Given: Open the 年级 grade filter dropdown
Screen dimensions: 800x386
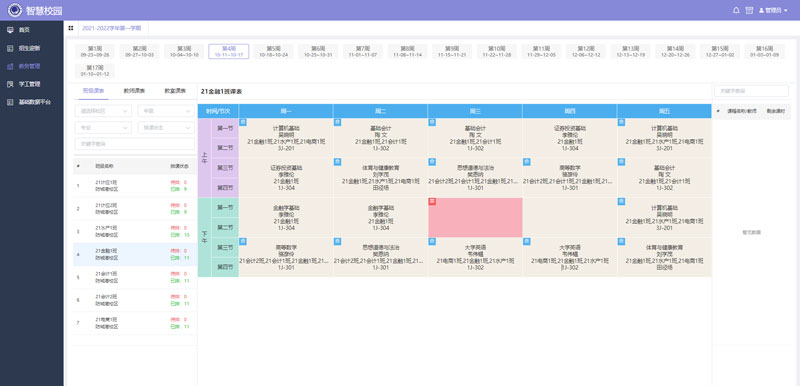Looking at the screenshot, I should pos(166,111).
